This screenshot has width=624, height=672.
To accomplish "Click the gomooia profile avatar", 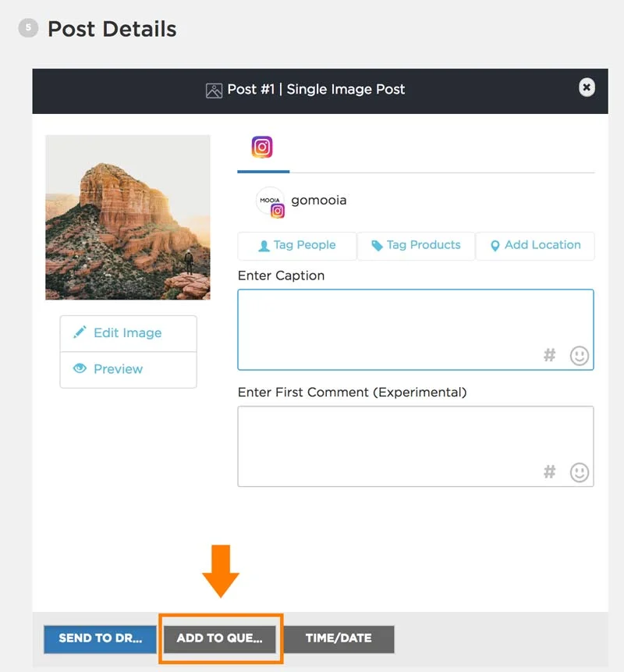I will coord(271,201).
